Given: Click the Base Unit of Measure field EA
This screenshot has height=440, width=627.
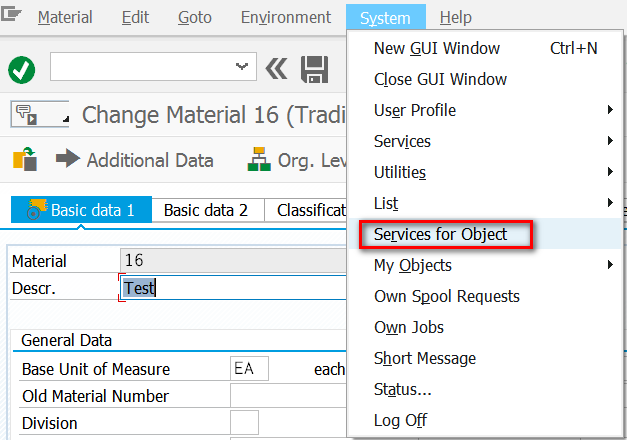Looking at the screenshot, I should pyautogui.click(x=249, y=368).
